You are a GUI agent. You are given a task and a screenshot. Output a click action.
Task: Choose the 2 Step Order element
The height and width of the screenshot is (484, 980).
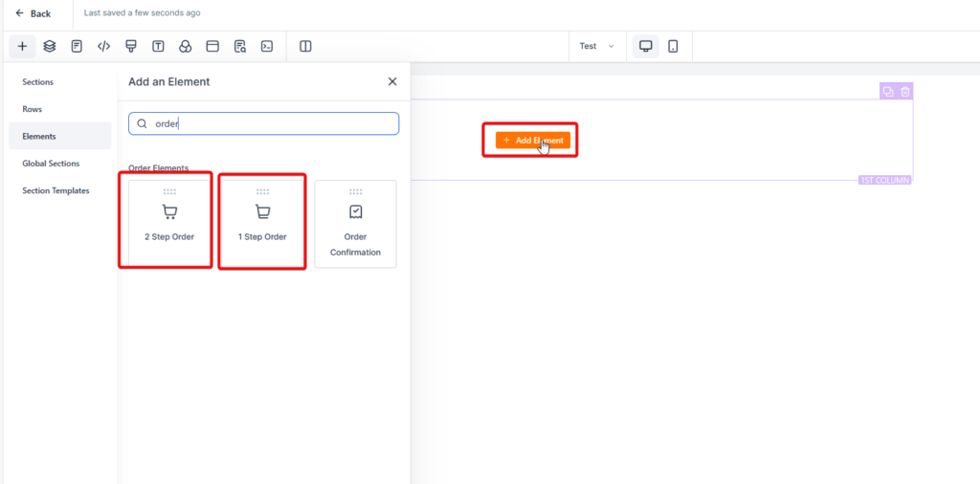pyautogui.click(x=169, y=221)
